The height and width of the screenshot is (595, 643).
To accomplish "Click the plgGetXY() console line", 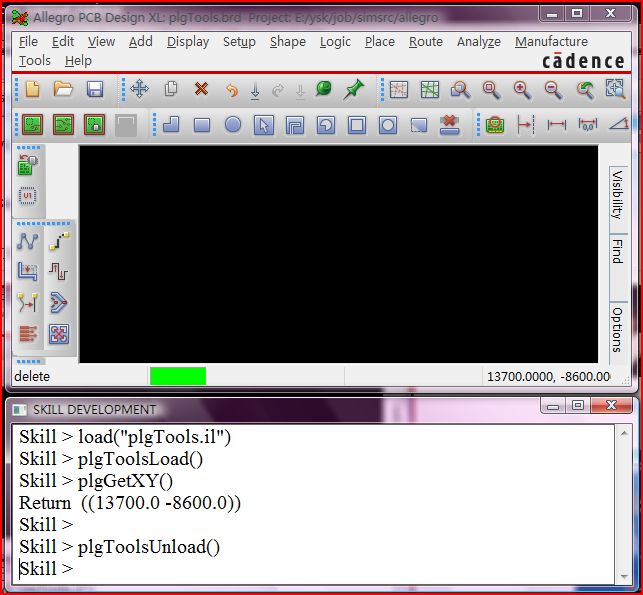I will click(96, 481).
